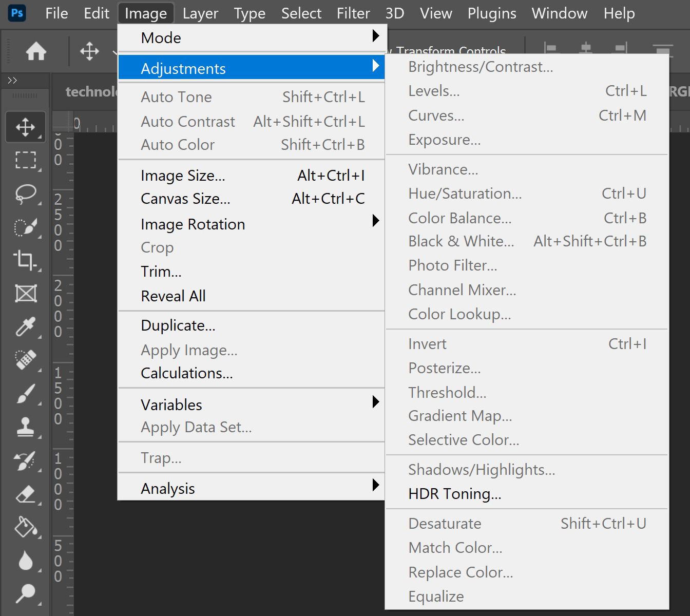Open the Window menu

click(559, 13)
